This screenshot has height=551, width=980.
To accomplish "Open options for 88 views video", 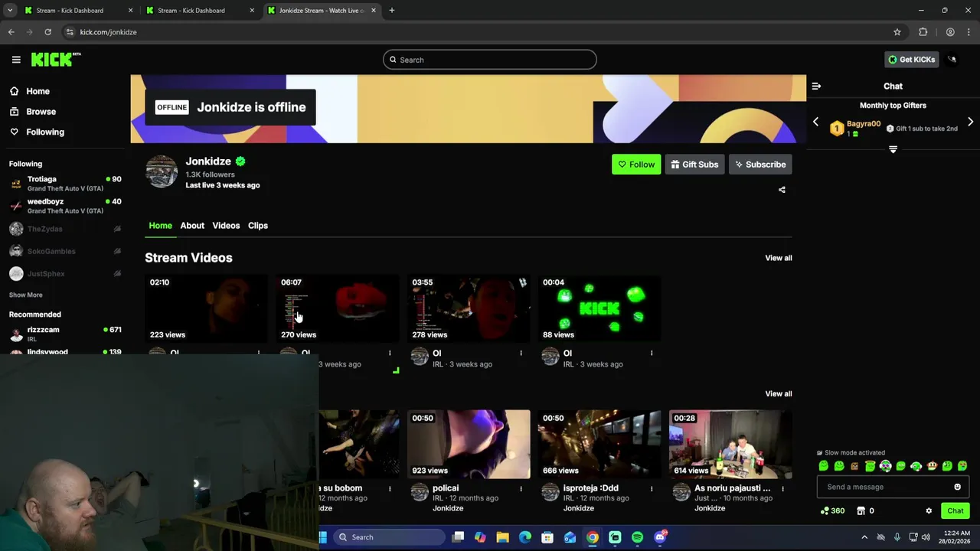I will 652,354.
